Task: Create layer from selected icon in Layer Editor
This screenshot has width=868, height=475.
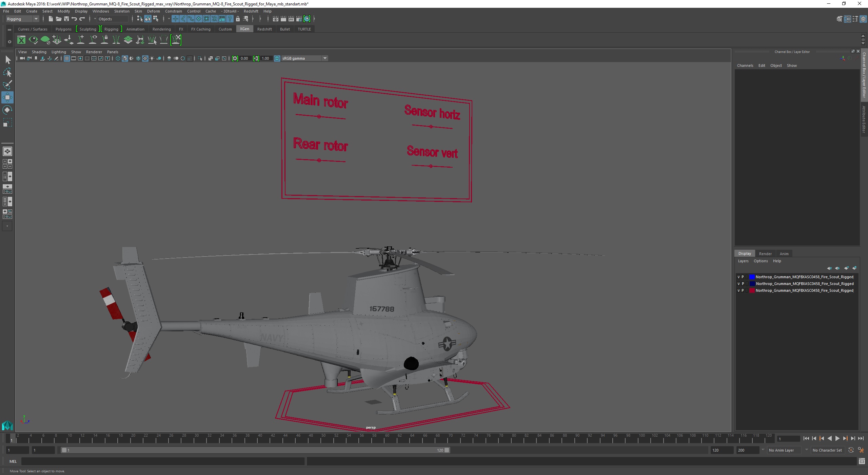Action: point(854,268)
